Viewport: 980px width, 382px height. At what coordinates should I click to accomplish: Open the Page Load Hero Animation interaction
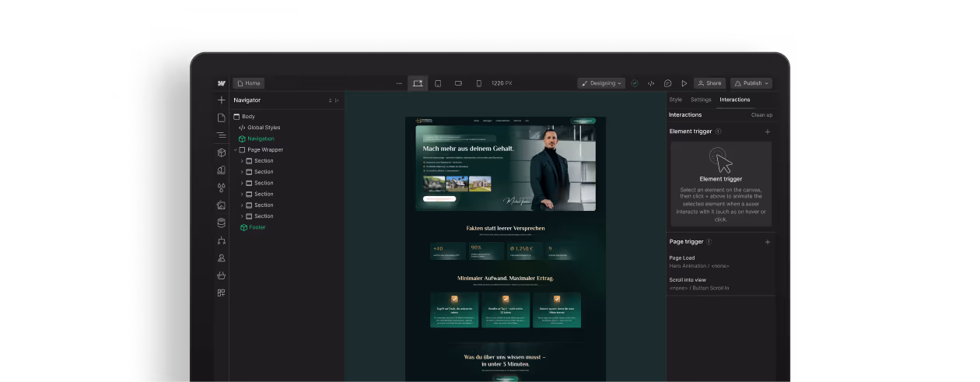pyautogui.click(x=699, y=262)
